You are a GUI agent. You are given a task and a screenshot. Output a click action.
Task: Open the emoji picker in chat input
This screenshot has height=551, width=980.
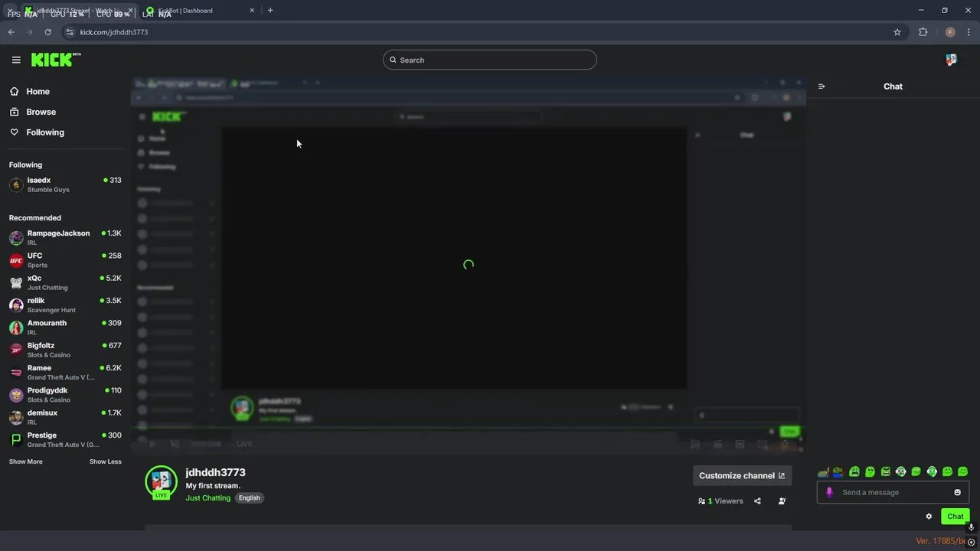(957, 492)
